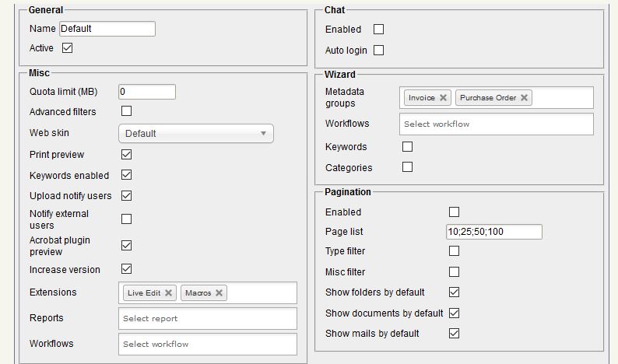Screen dimensions: 618x364
Task: Uncheck the Active checkbox
Action: [x=67, y=48]
